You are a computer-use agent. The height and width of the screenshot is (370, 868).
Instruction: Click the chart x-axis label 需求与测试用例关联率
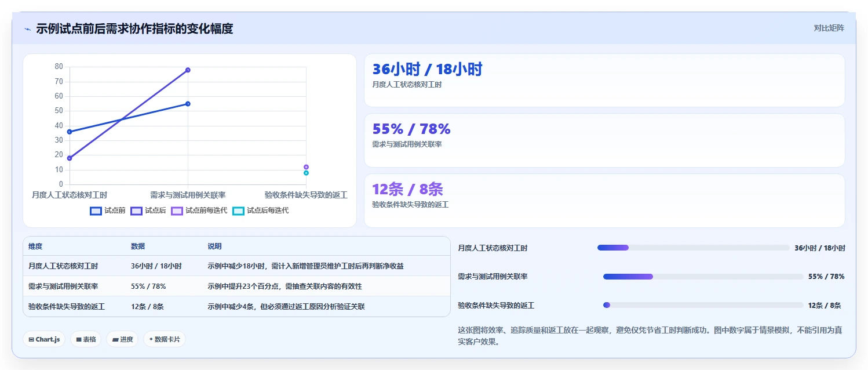click(188, 195)
